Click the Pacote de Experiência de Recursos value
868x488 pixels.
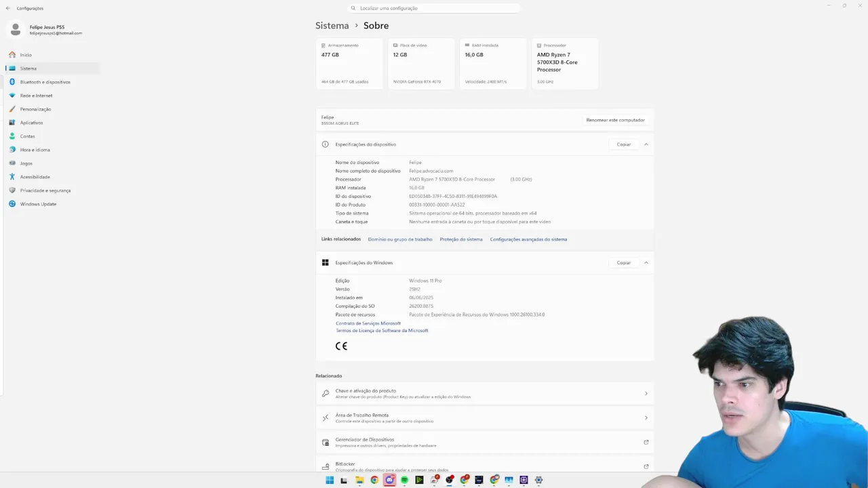pyautogui.click(x=477, y=314)
